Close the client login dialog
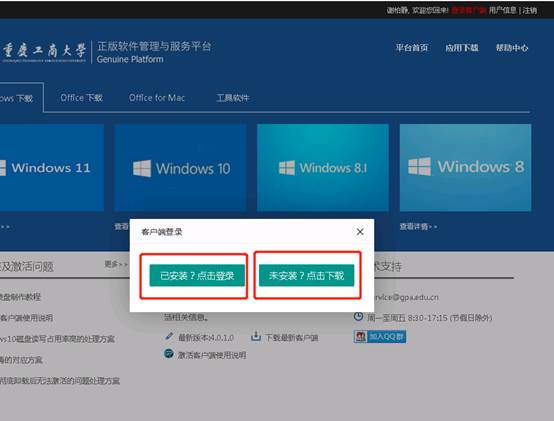 coord(360,232)
